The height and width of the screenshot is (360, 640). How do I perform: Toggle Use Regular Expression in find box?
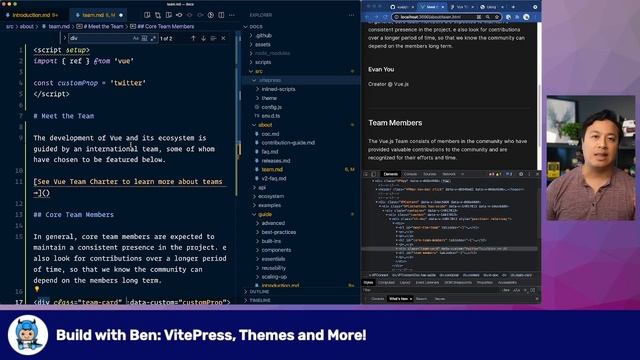click(x=153, y=38)
